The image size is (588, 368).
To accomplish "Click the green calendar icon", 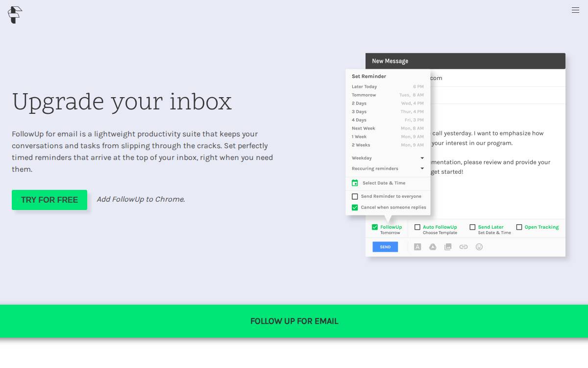I will pos(355,183).
